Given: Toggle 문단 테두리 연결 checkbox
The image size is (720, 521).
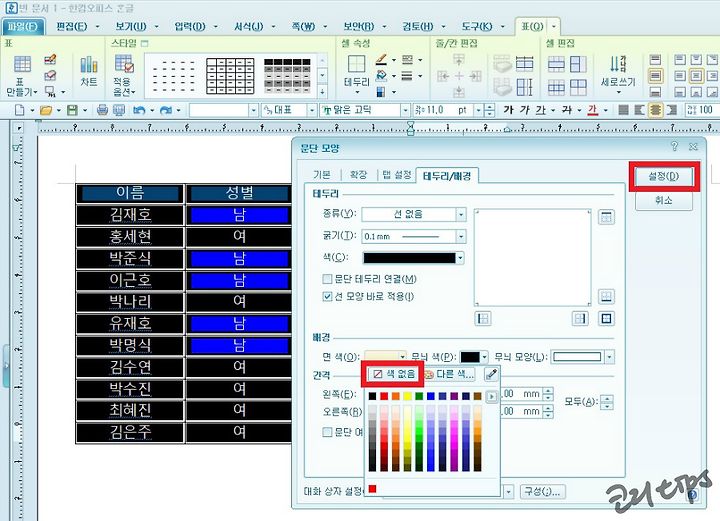Looking at the screenshot, I should click(327, 279).
